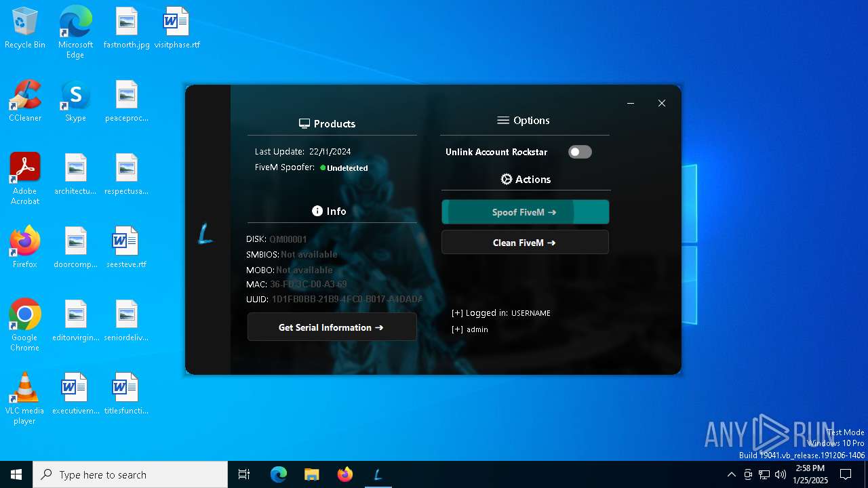Image resolution: width=868 pixels, height=488 pixels.
Task: Open Recycle Bin desktop icon
Action: coord(25,28)
